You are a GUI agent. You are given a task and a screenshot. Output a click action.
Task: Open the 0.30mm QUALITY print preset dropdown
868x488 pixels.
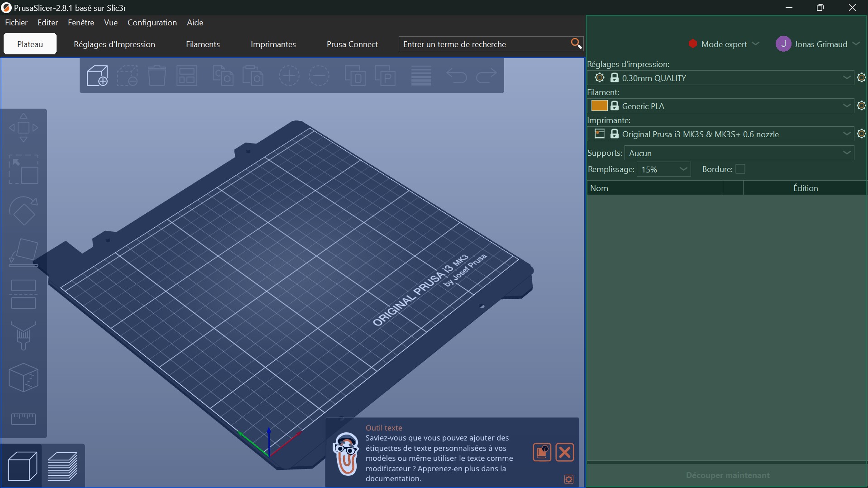tap(721, 78)
